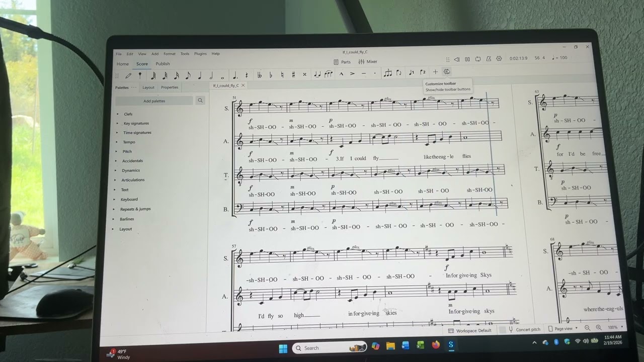Open the Edit menu
The image size is (644, 362).
[x=130, y=54]
